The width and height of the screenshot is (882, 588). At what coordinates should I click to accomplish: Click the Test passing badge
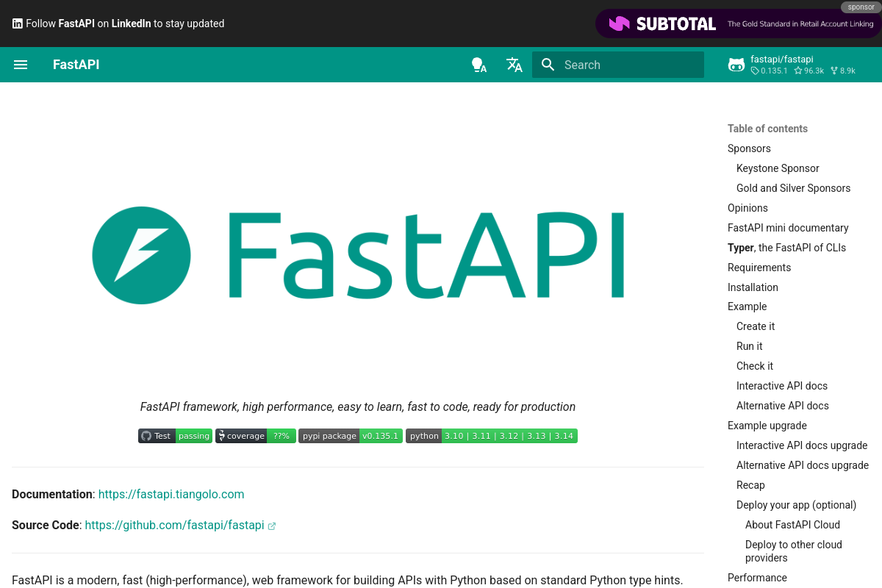175,435
